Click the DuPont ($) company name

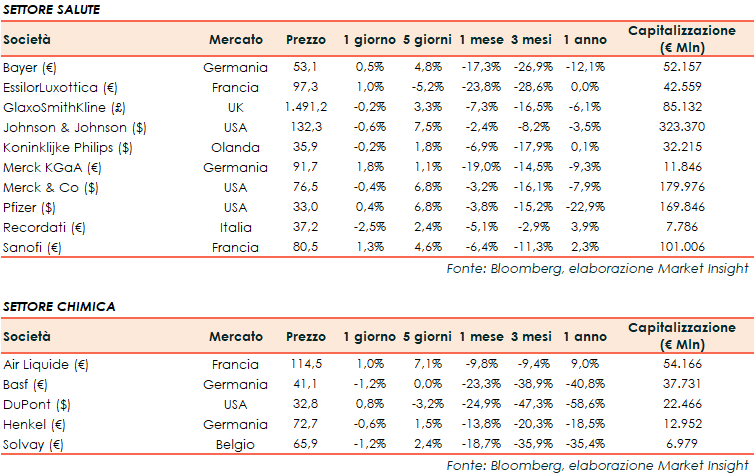pos(33,403)
